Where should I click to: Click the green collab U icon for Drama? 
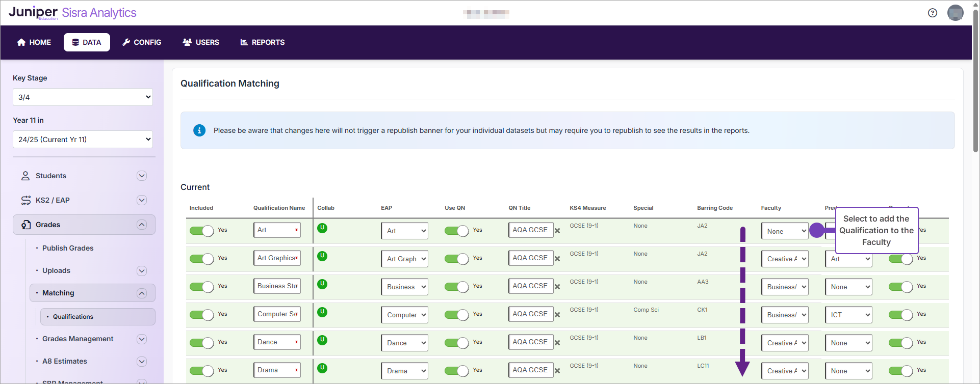pyautogui.click(x=322, y=368)
